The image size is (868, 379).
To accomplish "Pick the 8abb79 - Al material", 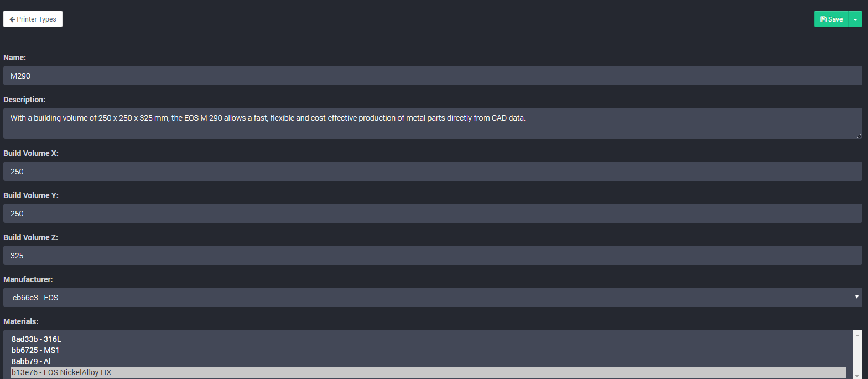I will point(31,361).
